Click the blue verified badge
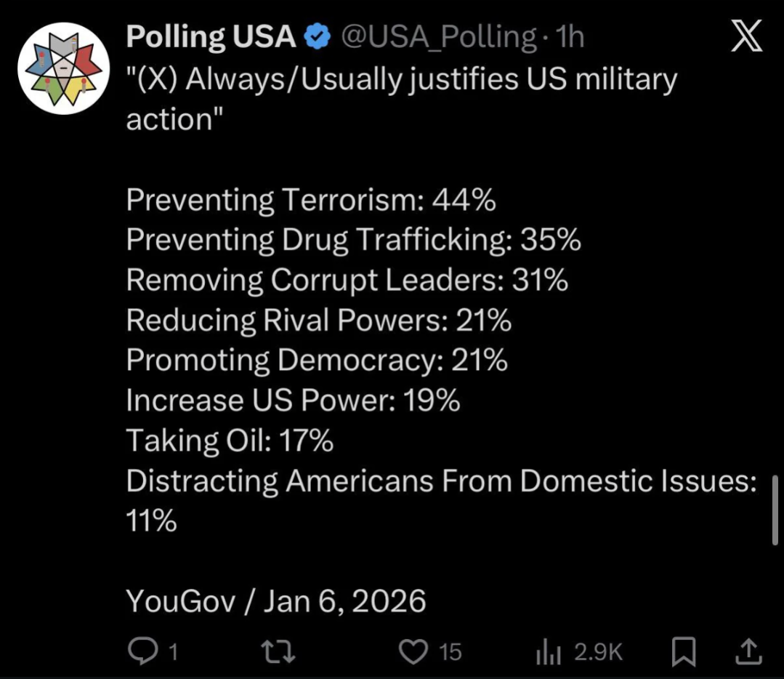The height and width of the screenshot is (679, 784). (318, 36)
